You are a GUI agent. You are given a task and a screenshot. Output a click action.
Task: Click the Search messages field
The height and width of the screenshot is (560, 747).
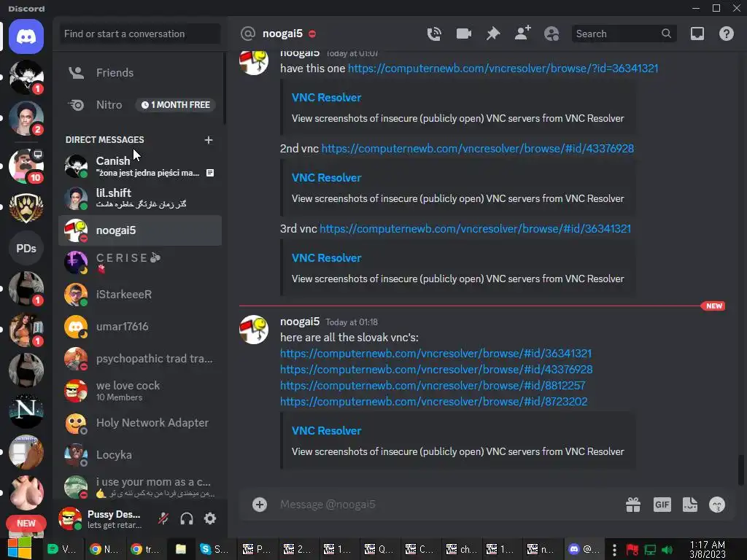(x=624, y=34)
